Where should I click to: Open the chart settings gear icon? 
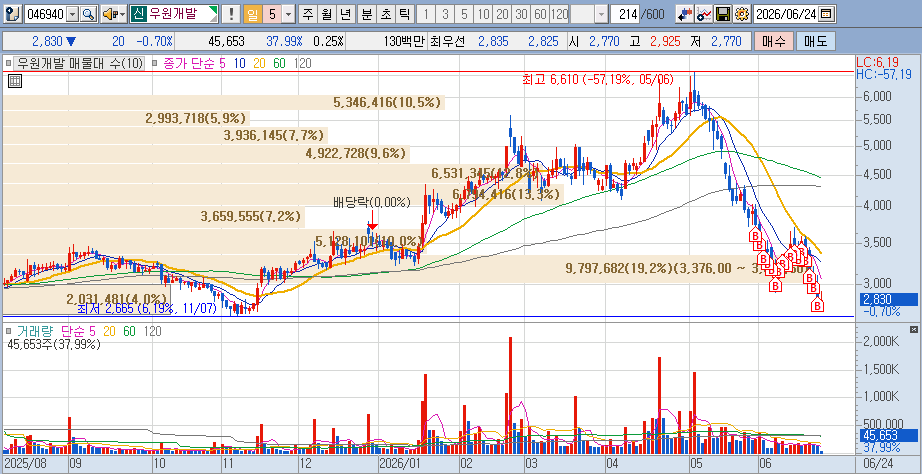point(742,14)
